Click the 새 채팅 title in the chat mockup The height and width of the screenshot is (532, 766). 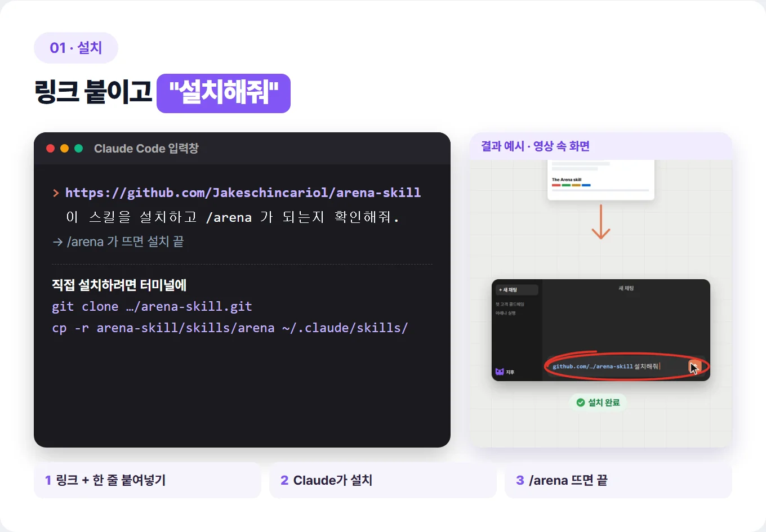[x=626, y=288]
